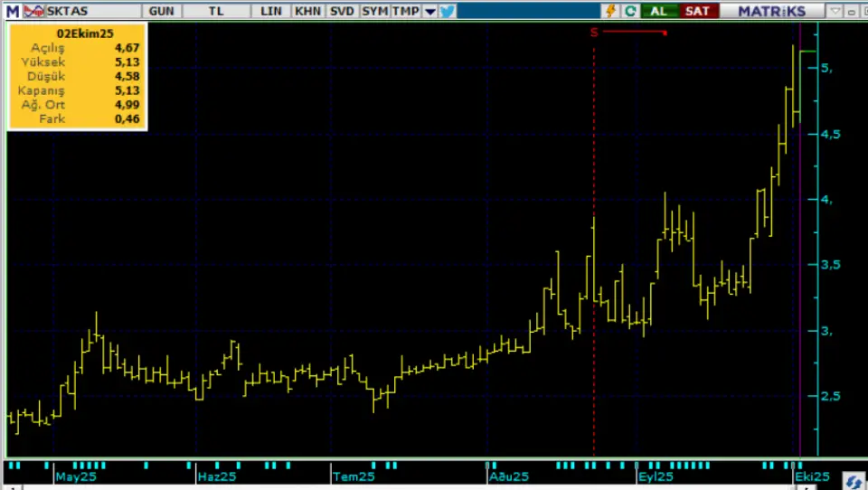
Task: Expand the blue dropdown arrow after TMP
Action: click(x=429, y=12)
